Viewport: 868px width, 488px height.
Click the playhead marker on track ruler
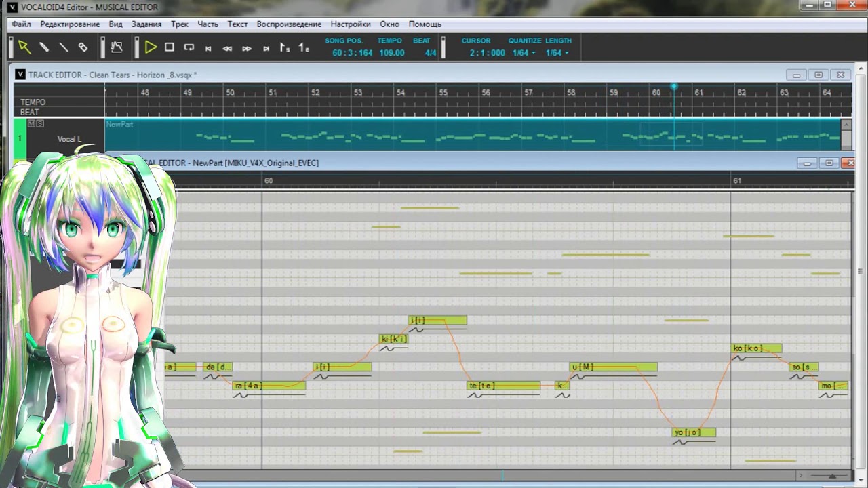pos(674,87)
